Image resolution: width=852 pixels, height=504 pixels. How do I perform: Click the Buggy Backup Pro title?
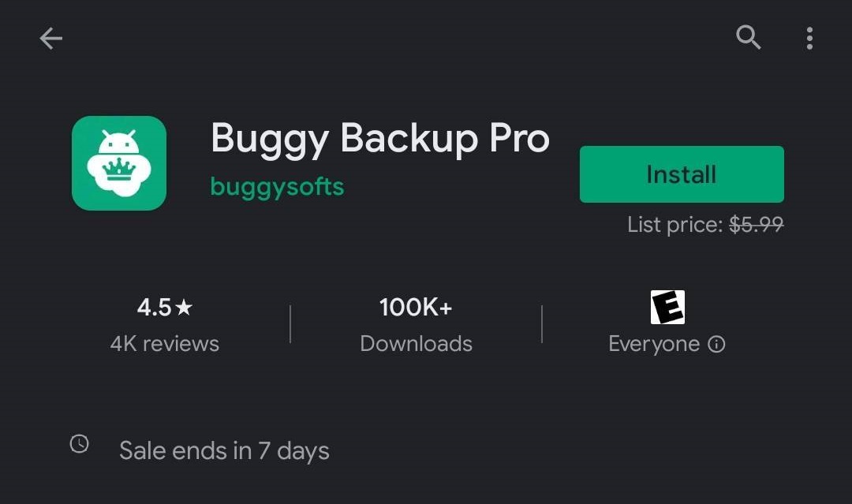coord(379,139)
